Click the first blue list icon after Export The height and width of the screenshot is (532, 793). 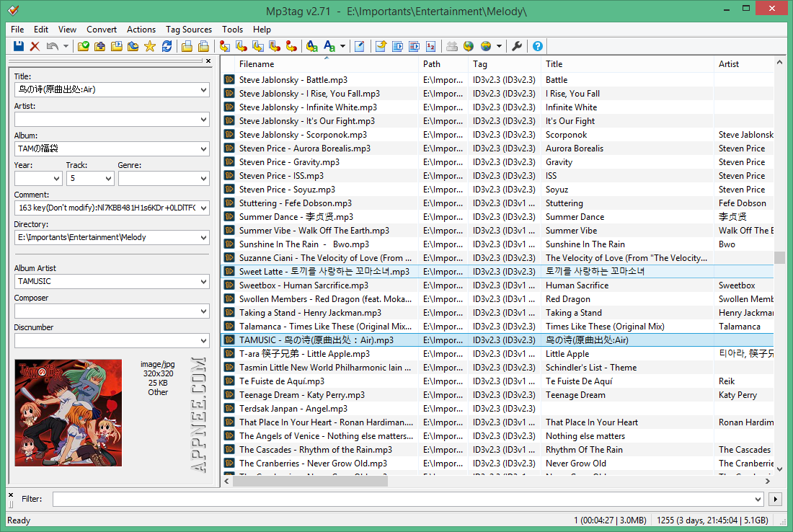tap(397, 46)
